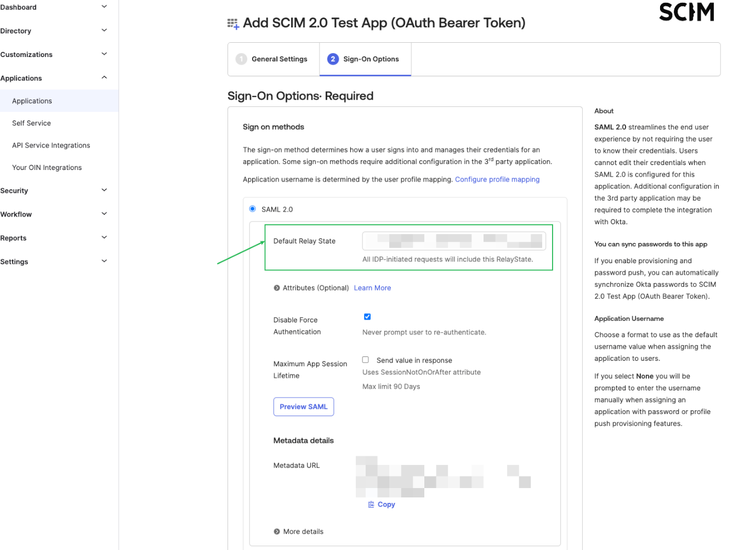Click the Copy icon under the Metadata URL
This screenshot has height=550, width=756.
pyautogui.click(x=371, y=504)
